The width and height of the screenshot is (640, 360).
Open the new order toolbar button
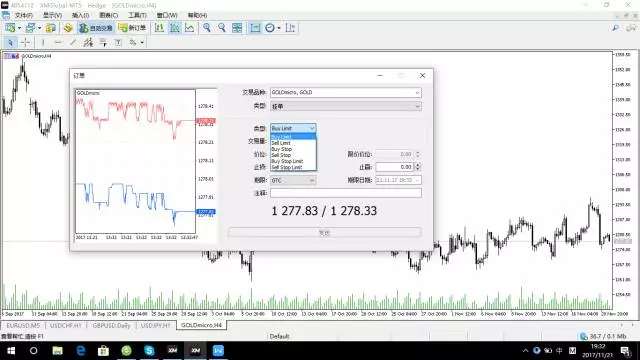(132, 28)
